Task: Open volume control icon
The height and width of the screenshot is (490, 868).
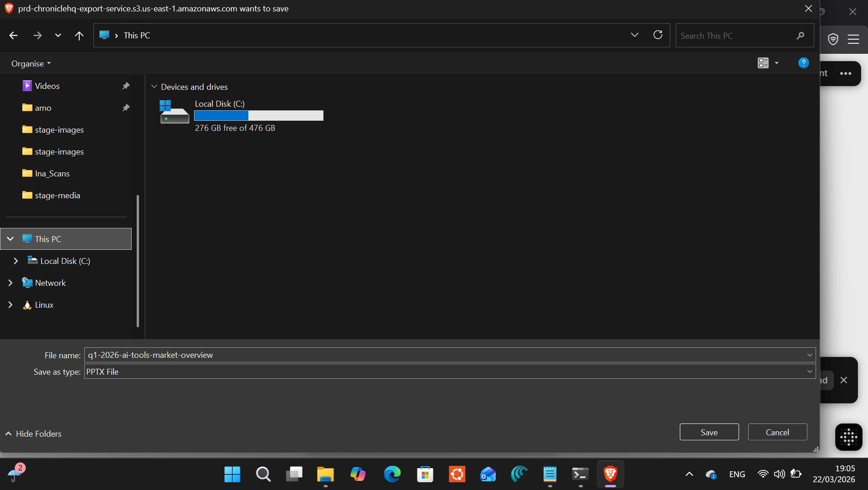Action: coord(780,474)
